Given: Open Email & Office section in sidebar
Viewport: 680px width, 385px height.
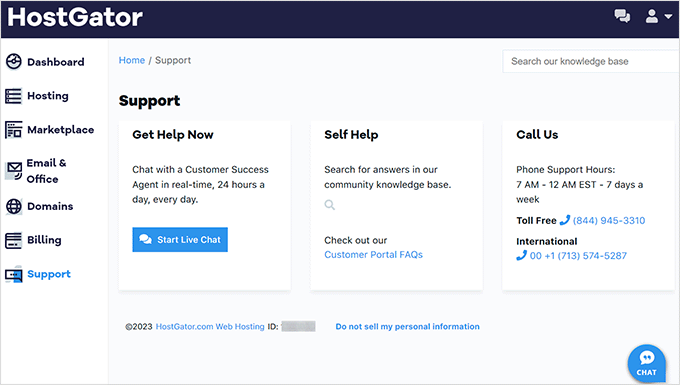Looking at the screenshot, I should [x=46, y=171].
